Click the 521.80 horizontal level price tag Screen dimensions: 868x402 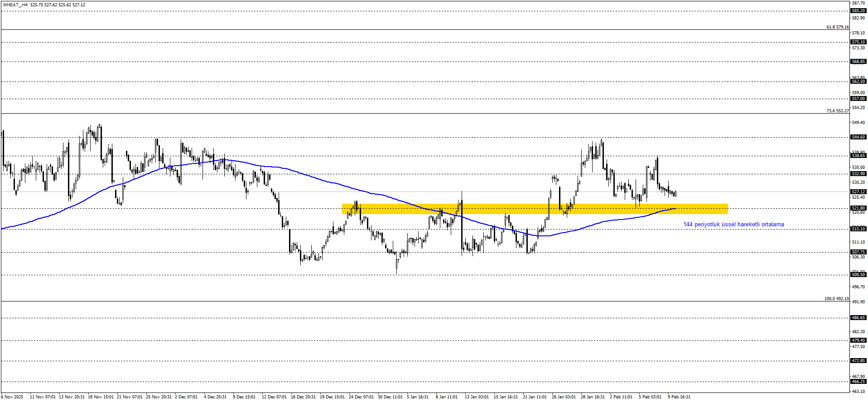858,208
